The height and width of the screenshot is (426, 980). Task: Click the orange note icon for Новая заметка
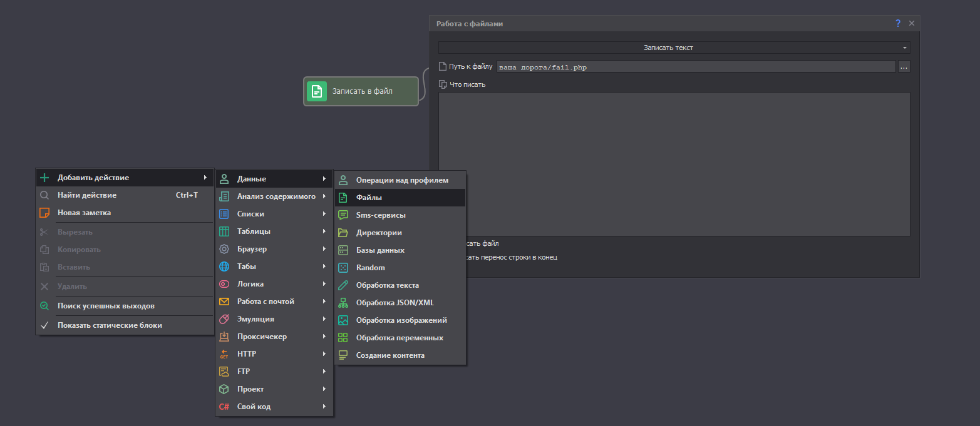coord(44,213)
